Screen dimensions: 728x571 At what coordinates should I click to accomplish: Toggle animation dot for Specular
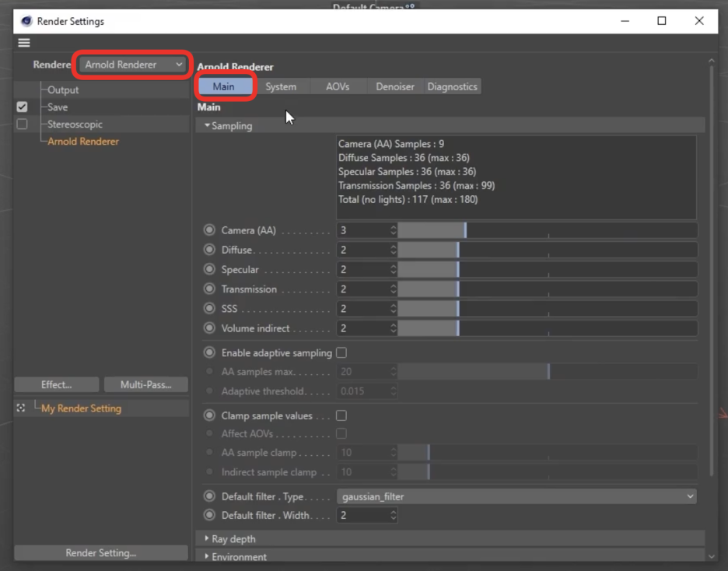point(209,269)
